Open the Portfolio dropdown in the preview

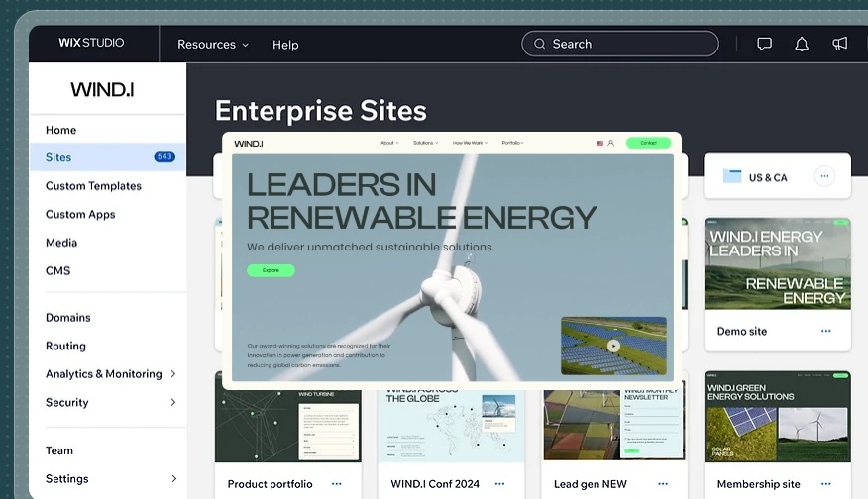click(512, 143)
